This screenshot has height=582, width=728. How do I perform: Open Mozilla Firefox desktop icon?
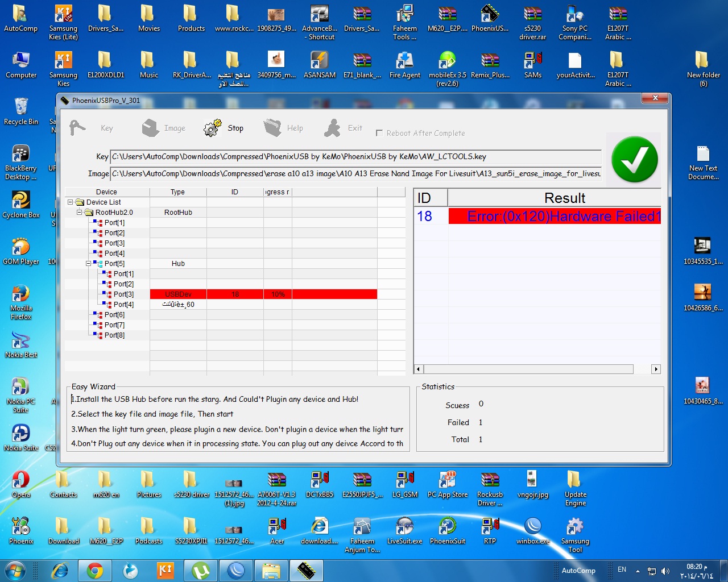coord(21,302)
